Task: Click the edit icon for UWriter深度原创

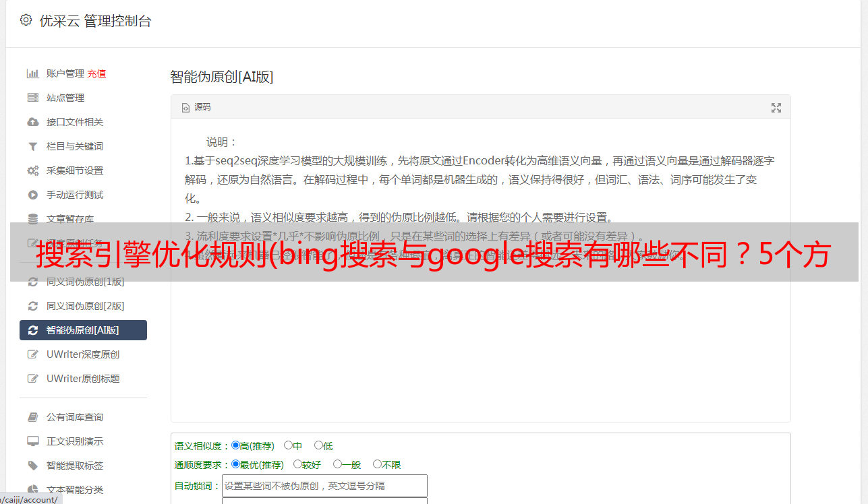Action: point(32,354)
